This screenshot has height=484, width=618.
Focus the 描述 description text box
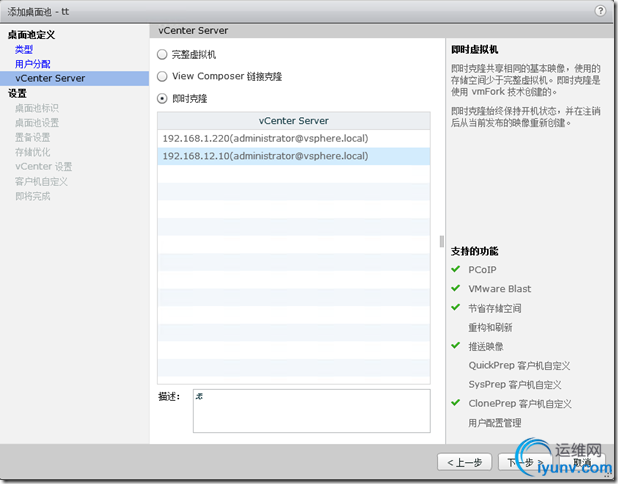[311, 411]
